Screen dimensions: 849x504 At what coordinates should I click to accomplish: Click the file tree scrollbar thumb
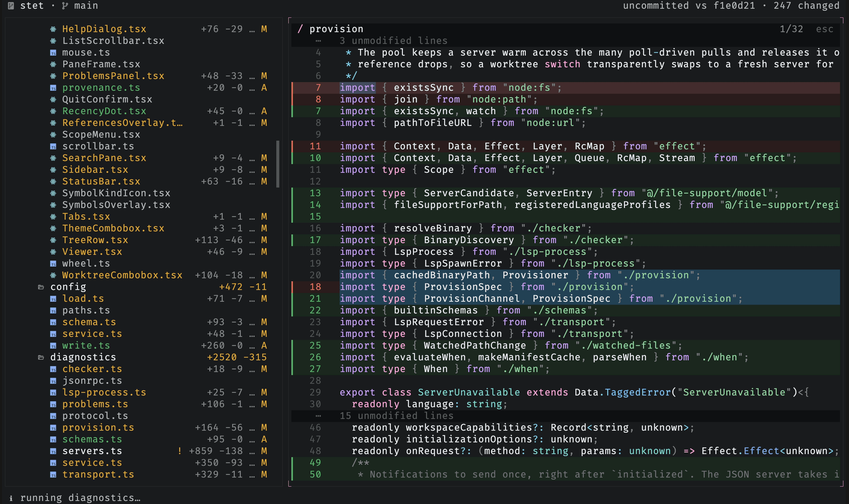click(278, 164)
